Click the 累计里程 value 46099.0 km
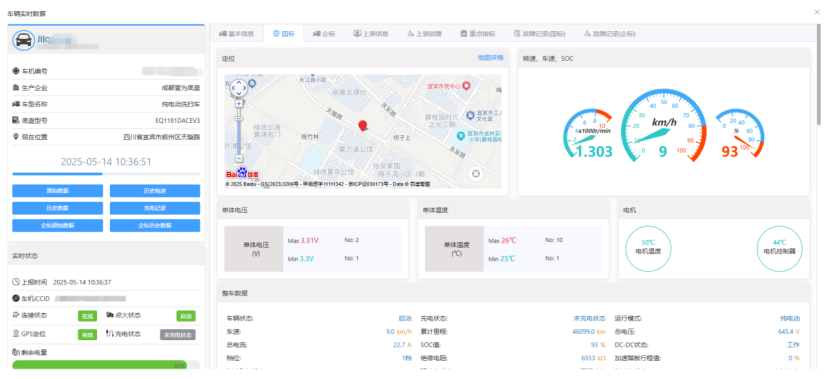The image size is (829, 379). tap(588, 332)
